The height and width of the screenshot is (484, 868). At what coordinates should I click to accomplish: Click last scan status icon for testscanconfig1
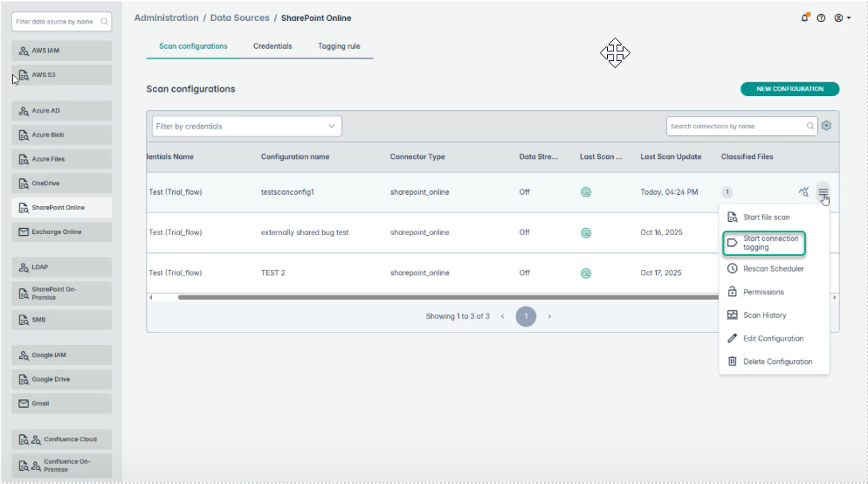click(586, 192)
